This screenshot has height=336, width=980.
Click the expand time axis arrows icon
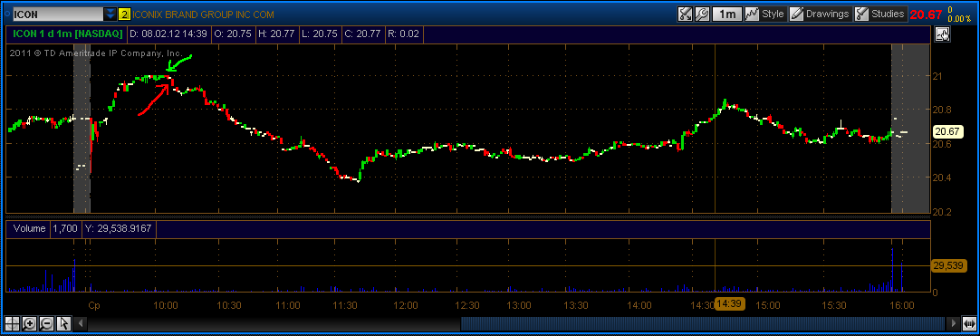(970, 323)
